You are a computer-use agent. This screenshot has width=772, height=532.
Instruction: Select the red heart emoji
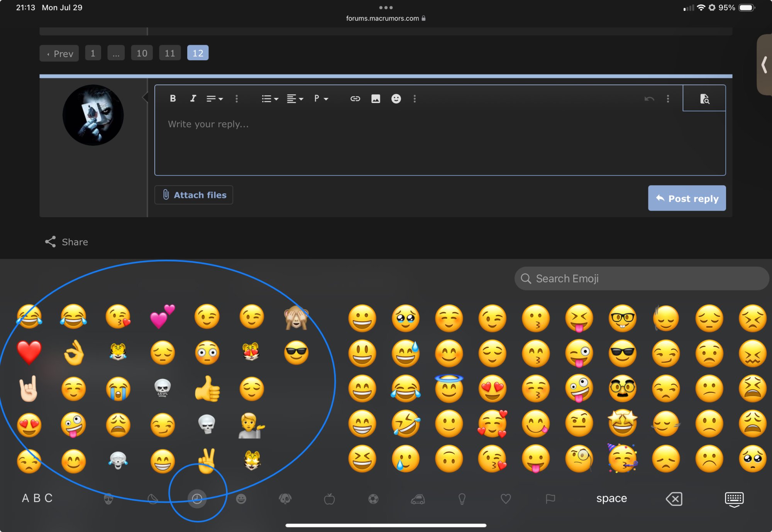[29, 352]
